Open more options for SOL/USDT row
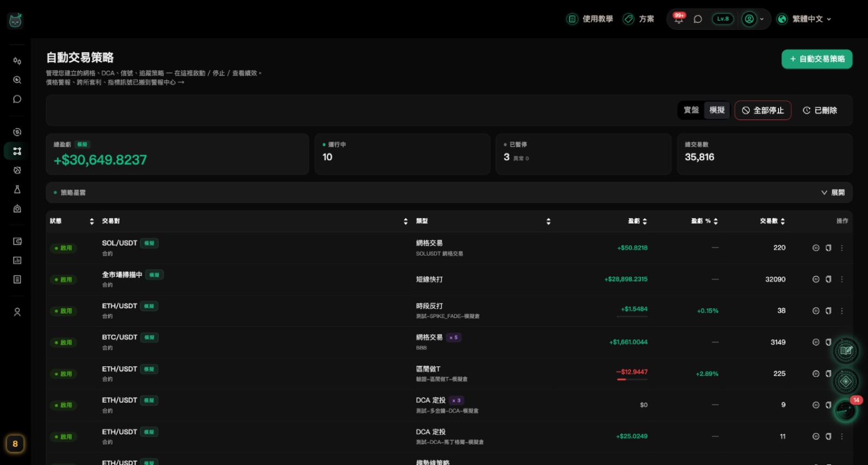 pos(842,248)
